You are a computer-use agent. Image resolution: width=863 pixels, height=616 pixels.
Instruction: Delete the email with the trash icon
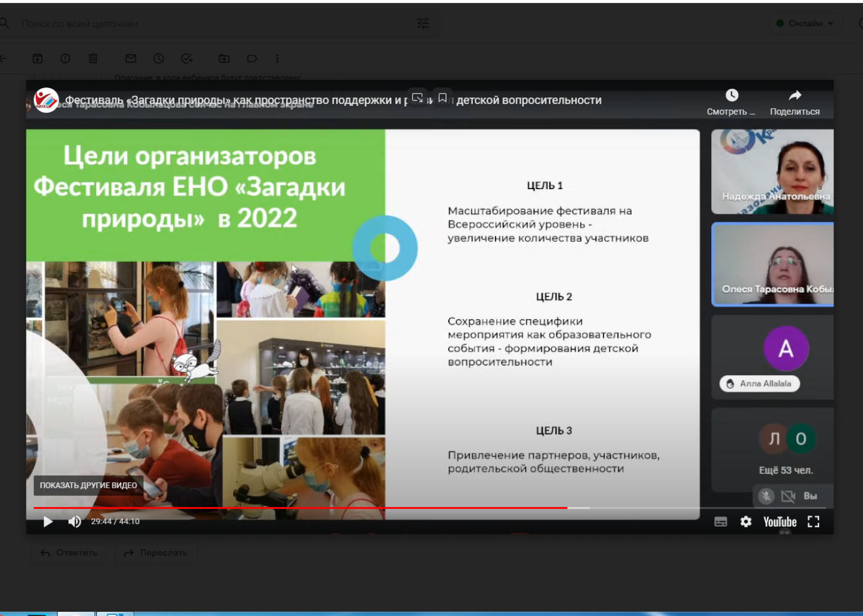pyautogui.click(x=93, y=59)
